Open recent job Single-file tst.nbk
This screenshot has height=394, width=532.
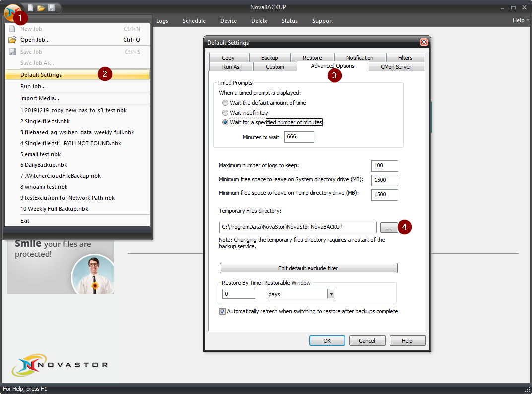click(x=77, y=121)
